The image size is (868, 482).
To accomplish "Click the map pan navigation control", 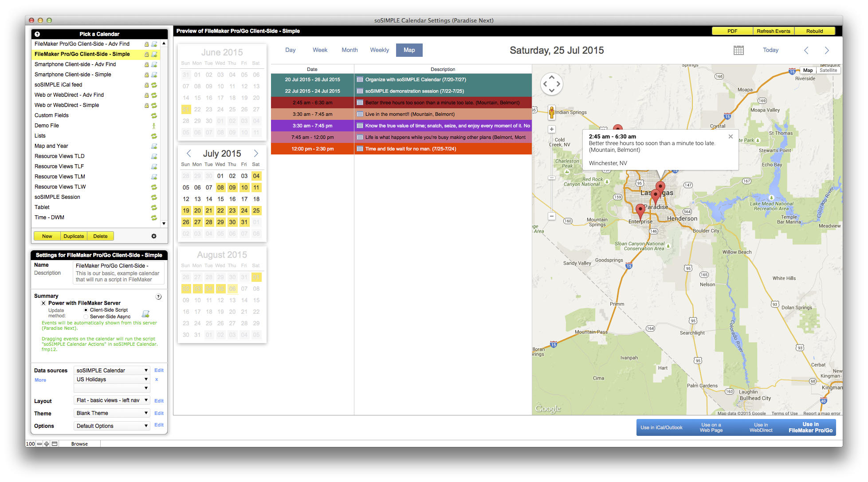I will pos(551,83).
